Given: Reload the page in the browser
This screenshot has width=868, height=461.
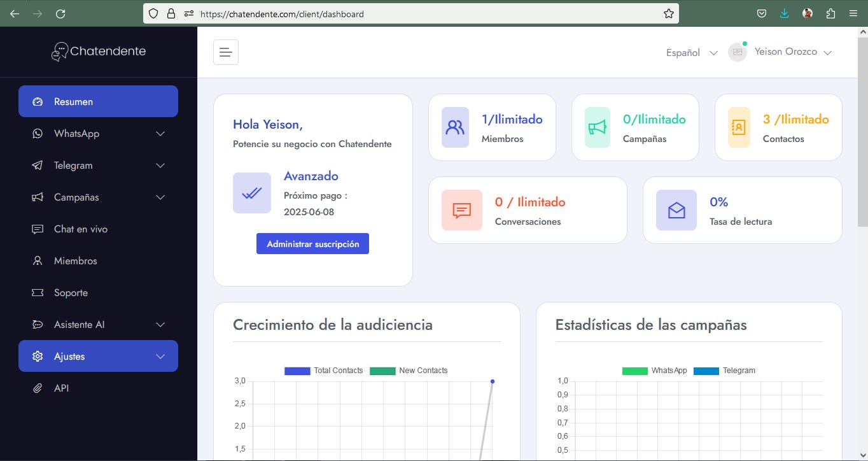Looking at the screenshot, I should 60,13.
